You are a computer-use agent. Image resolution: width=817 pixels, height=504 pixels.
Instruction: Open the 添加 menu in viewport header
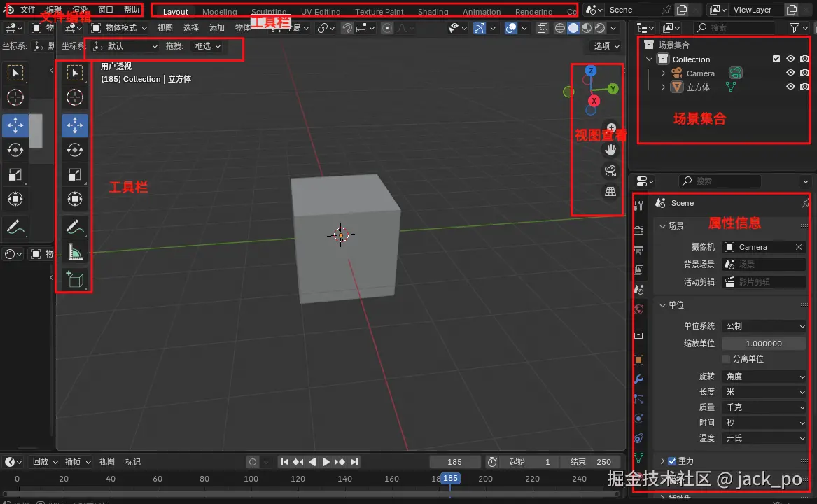click(217, 28)
